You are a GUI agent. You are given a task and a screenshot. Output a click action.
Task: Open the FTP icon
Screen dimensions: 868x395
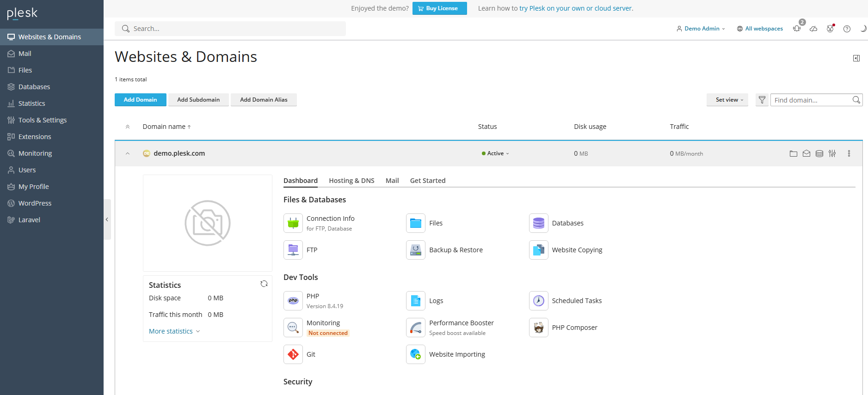[x=293, y=250]
